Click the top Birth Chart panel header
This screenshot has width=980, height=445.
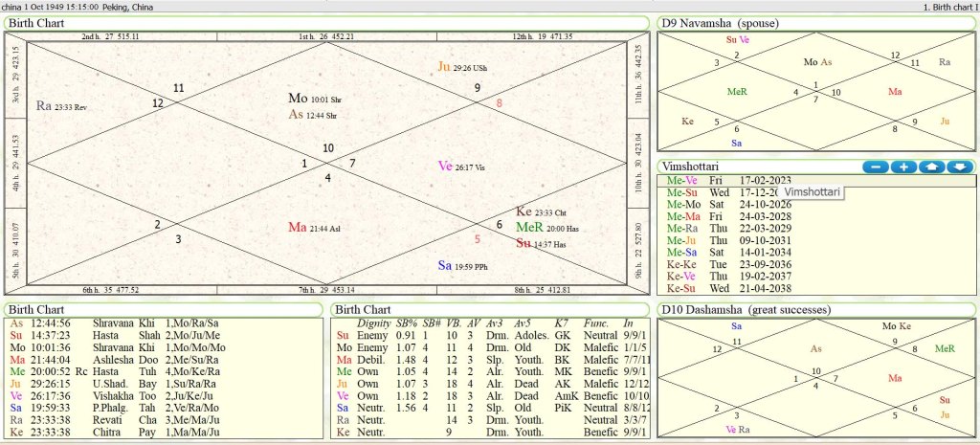[x=38, y=22]
